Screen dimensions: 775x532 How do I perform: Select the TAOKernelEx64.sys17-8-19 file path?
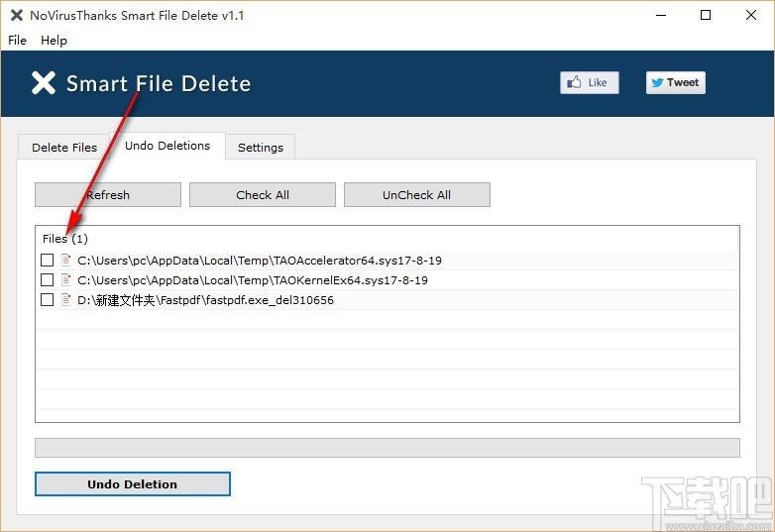click(253, 280)
